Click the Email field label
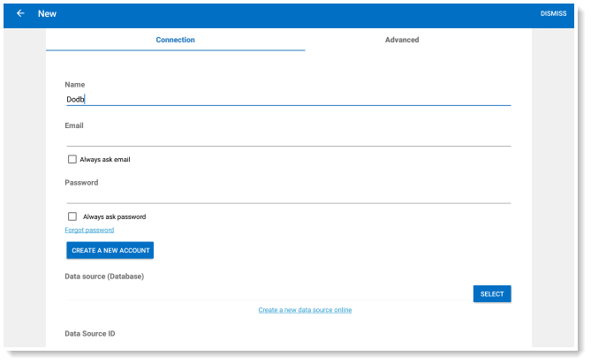Image resolution: width=591 pixels, height=364 pixels. coord(74,125)
